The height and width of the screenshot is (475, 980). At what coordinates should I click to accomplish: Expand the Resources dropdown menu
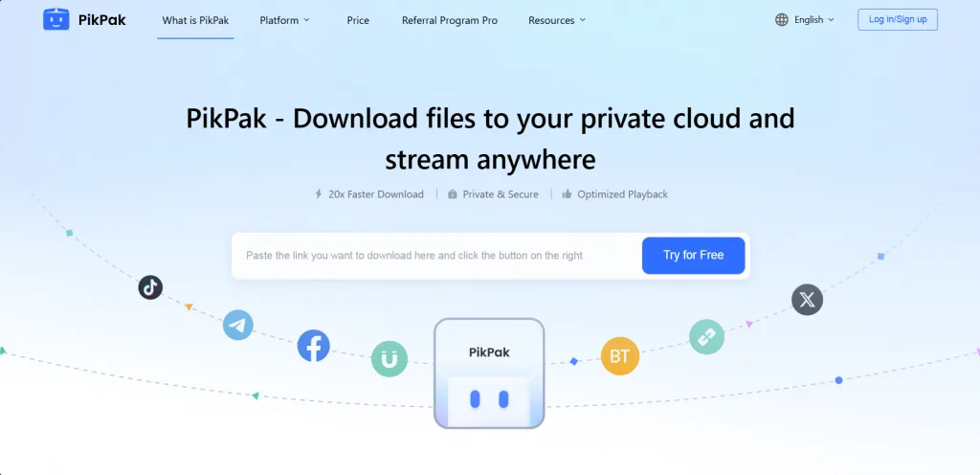coord(557,20)
